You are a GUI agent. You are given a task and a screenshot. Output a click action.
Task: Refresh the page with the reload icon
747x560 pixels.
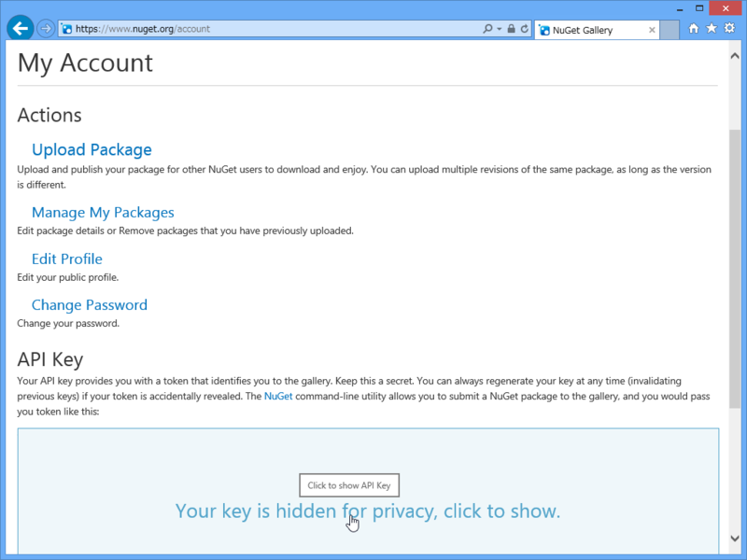(524, 29)
